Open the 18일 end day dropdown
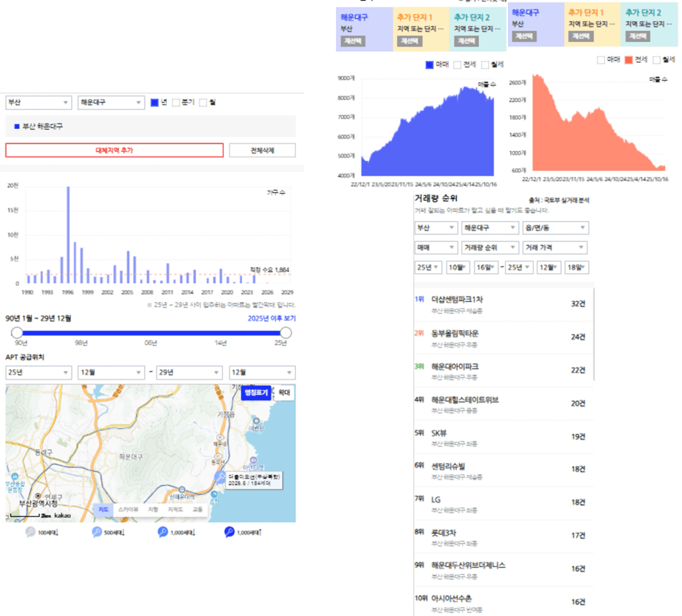 [x=577, y=267]
